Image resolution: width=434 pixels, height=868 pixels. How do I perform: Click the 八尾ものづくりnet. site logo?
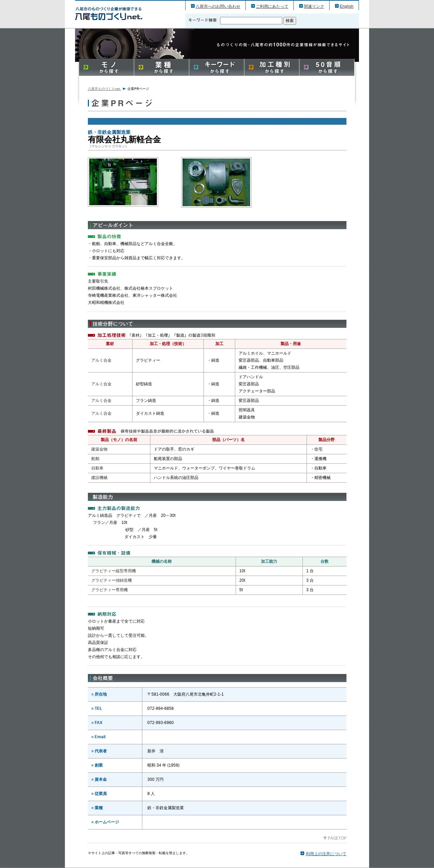[108, 14]
